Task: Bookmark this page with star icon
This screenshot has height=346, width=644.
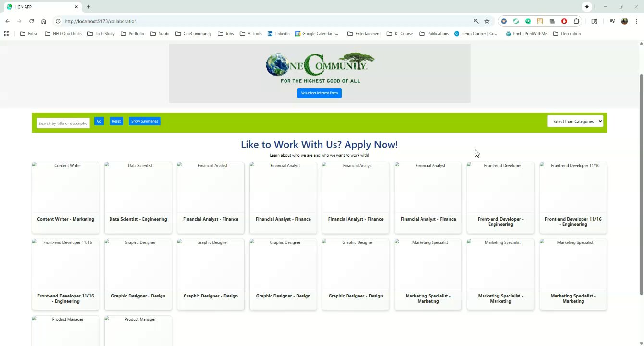Action: click(487, 21)
